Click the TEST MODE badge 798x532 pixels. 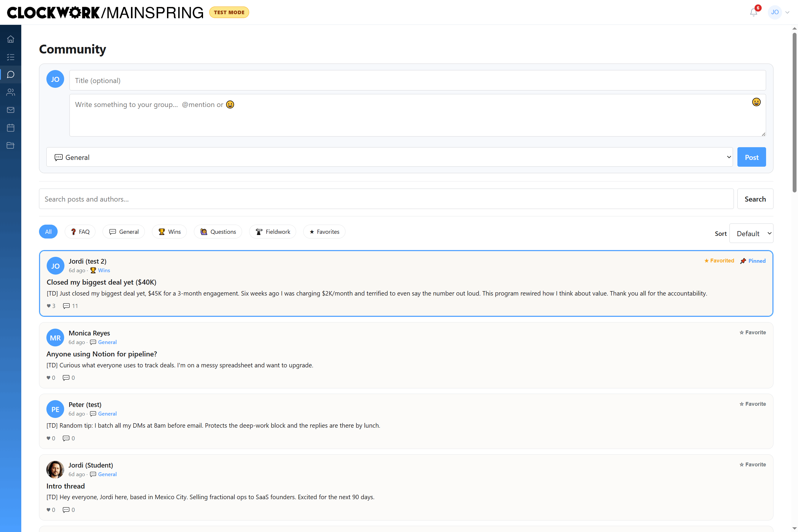click(x=229, y=12)
